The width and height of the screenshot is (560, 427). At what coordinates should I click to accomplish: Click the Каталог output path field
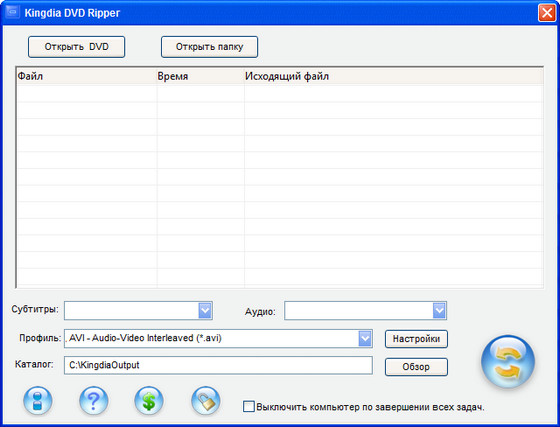point(218,365)
